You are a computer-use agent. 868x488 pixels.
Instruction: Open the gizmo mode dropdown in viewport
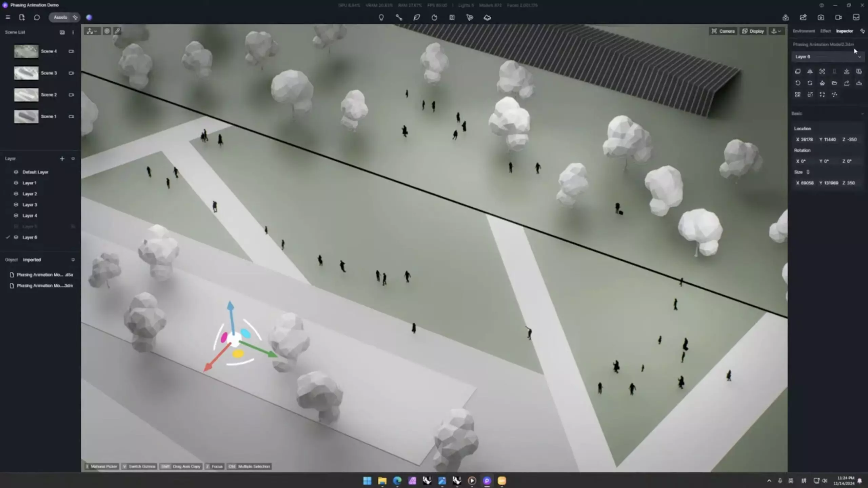coord(92,31)
